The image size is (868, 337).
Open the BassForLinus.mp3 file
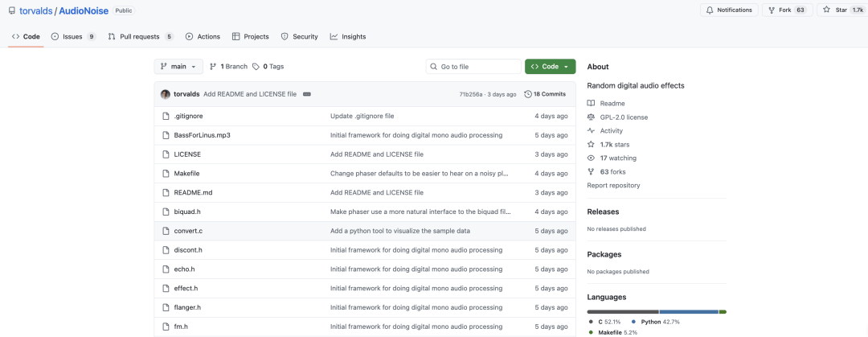pyautogui.click(x=202, y=135)
